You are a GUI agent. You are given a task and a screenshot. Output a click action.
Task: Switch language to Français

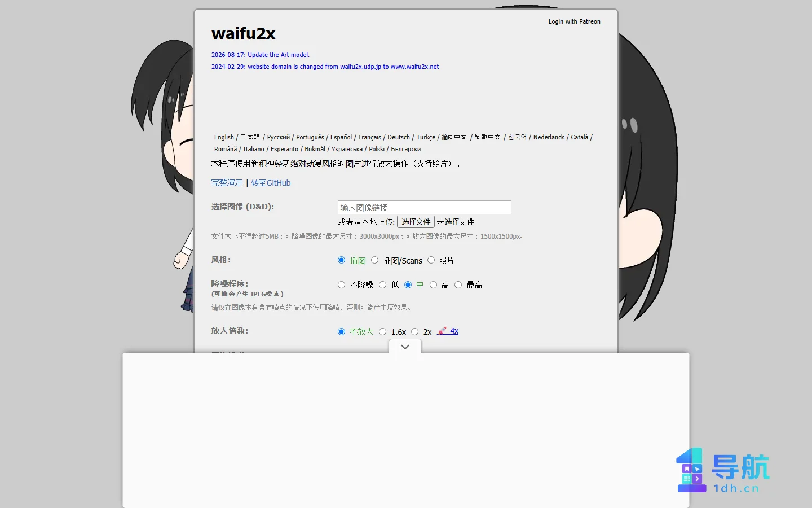pyautogui.click(x=370, y=137)
